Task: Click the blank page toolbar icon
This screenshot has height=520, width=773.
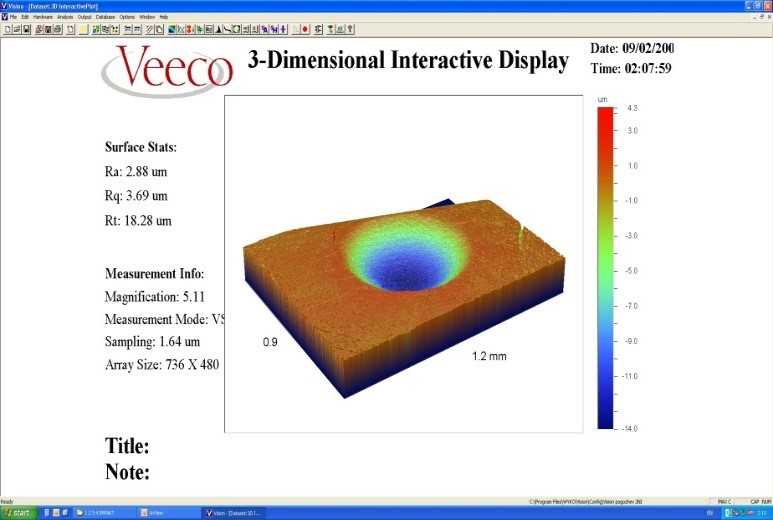Action: pos(70,29)
